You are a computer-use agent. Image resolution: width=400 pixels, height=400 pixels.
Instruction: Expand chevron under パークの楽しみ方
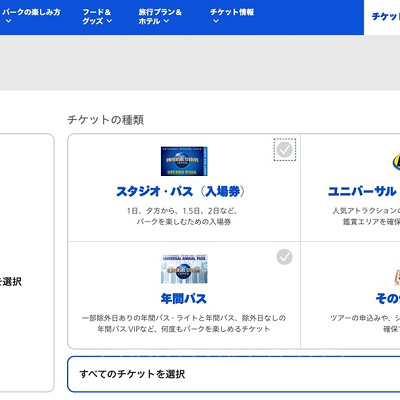coord(8,21)
